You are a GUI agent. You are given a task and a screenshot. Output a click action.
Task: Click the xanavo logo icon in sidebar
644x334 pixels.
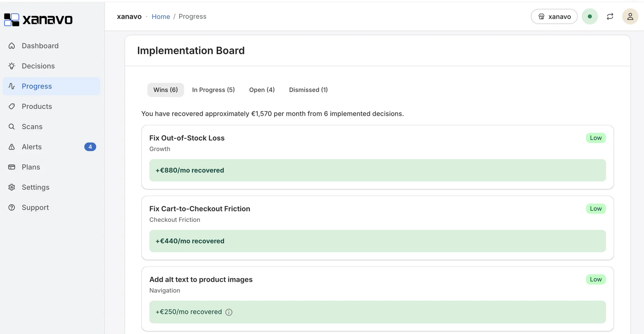[12, 20]
